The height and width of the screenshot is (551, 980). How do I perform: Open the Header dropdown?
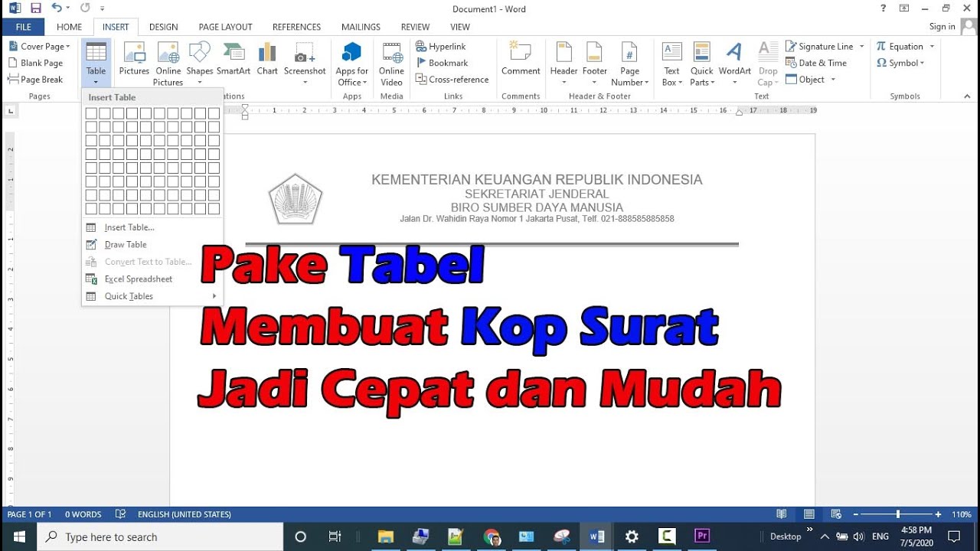(563, 64)
